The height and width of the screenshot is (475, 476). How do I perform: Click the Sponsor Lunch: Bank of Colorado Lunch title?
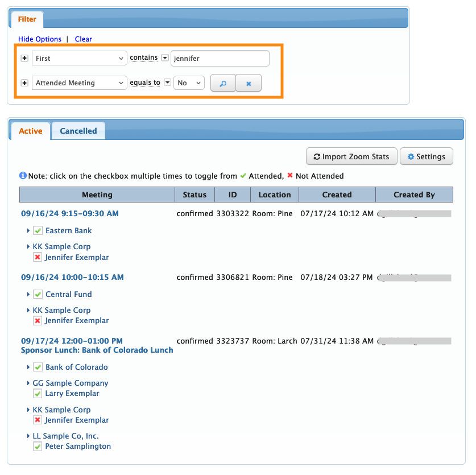[x=97, y=350]
